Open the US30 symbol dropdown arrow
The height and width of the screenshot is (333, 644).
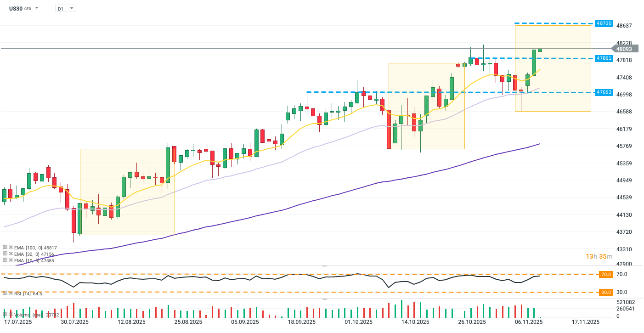coord(37,8)
